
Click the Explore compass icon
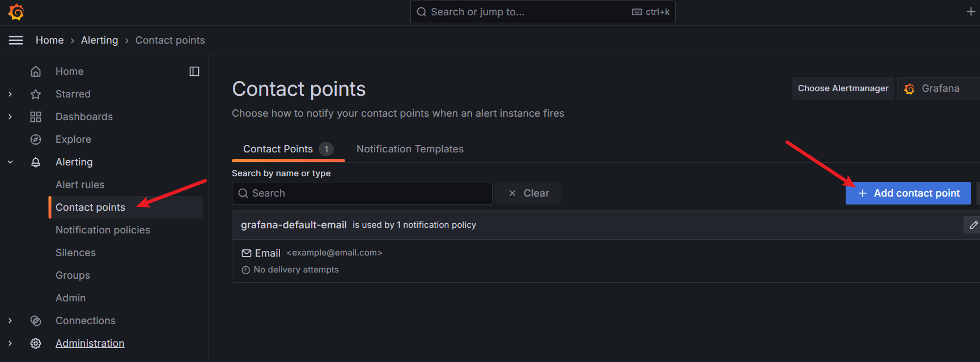click(36, 139)
